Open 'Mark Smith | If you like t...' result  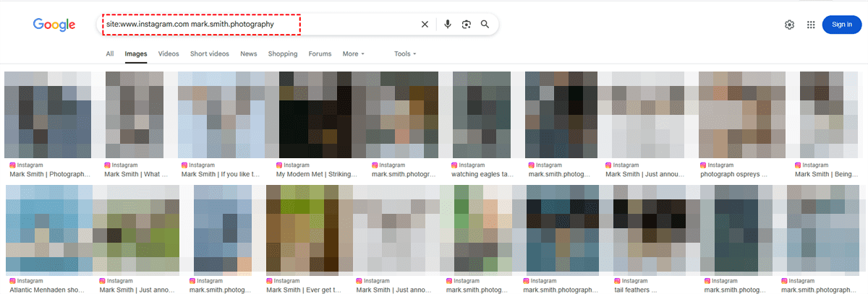point(221,174)
